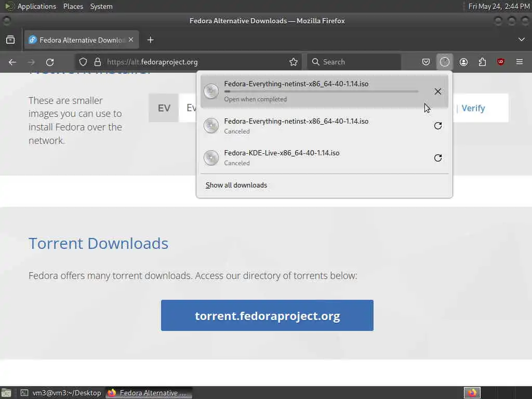The width and height of the screenshot is (532, 399).
Task: Click the Verify link
Action: coord(473,108)
